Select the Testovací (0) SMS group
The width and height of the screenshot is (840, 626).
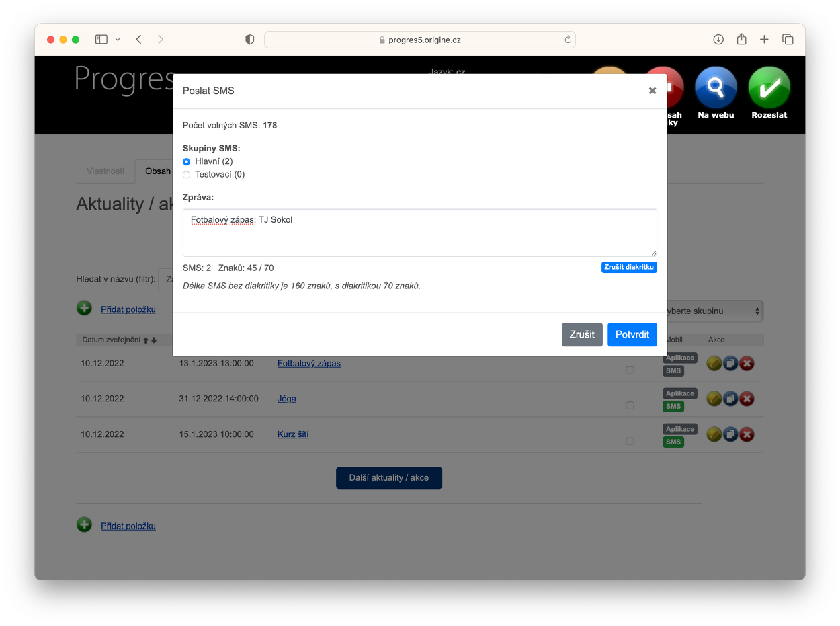click(x=187, y=175)
